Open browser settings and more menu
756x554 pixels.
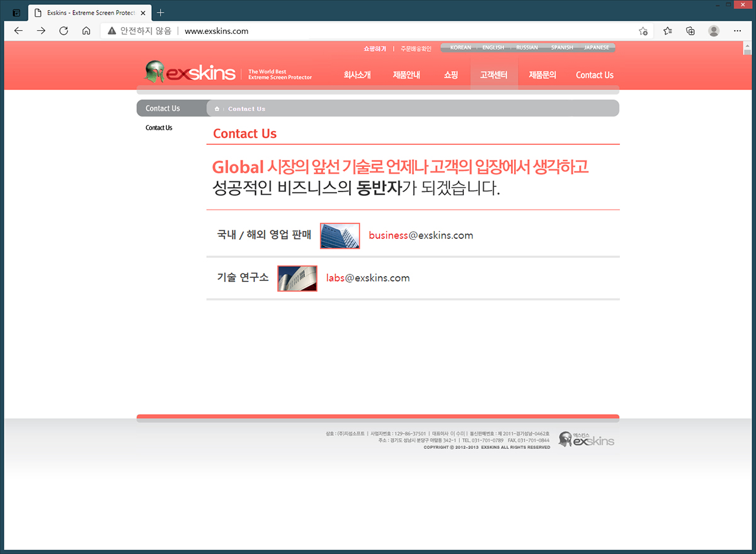click(x=737, y=31)
